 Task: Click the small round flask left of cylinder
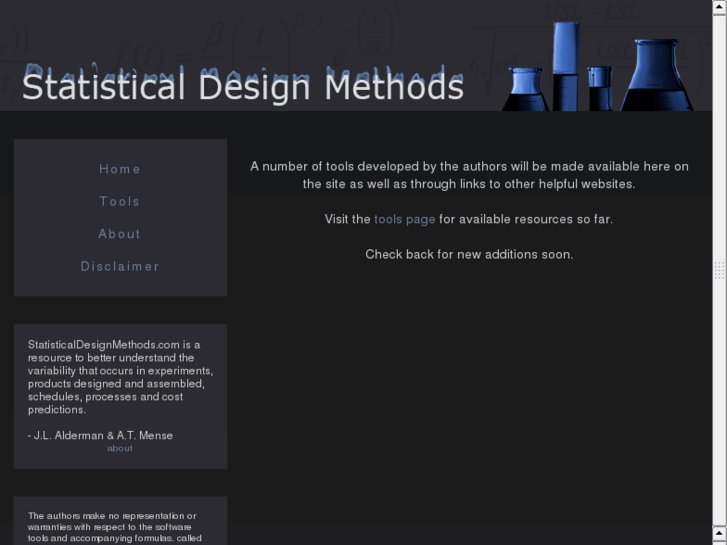click(525, 90)
